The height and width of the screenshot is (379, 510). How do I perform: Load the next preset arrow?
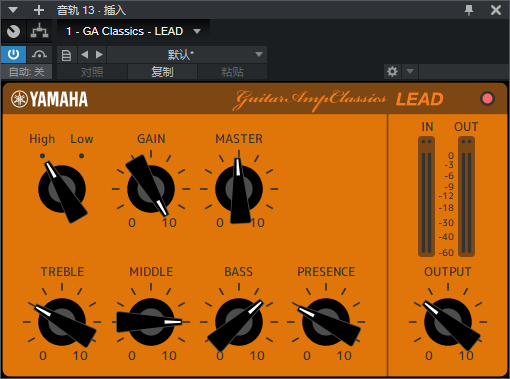[x=99, y=54]
